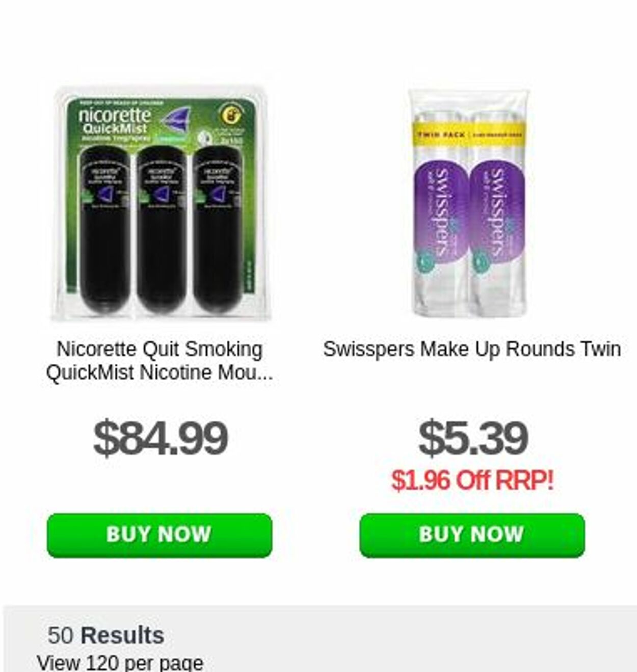Buy the Swisspers Make Up Rounds now
The height and width of the screenshot is (672, 637).
click(x=472, y=535)
